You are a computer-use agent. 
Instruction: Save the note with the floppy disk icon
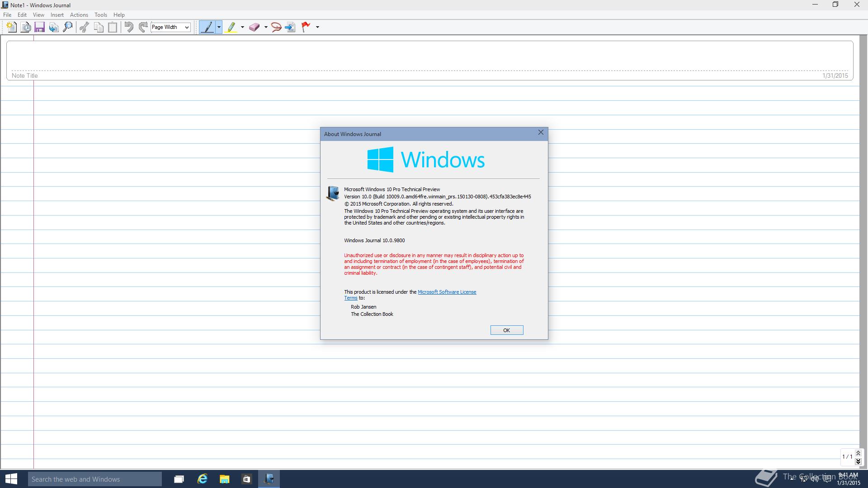39,27
